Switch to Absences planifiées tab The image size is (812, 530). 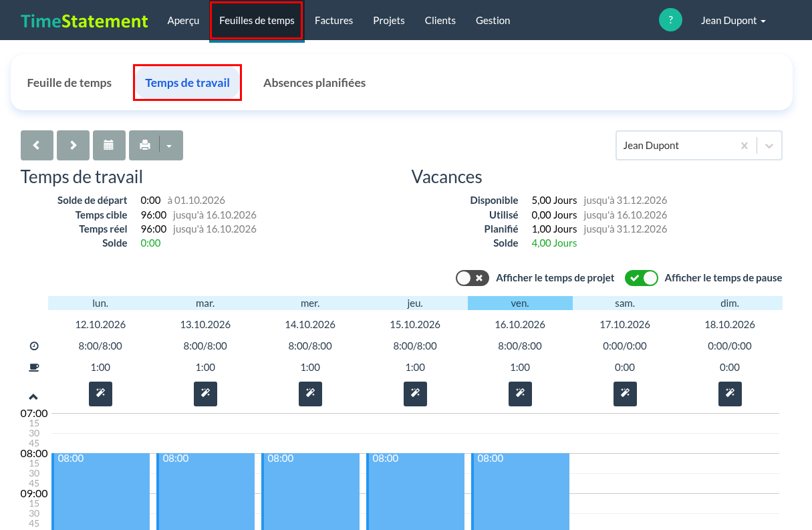click(x=315, y=83)
